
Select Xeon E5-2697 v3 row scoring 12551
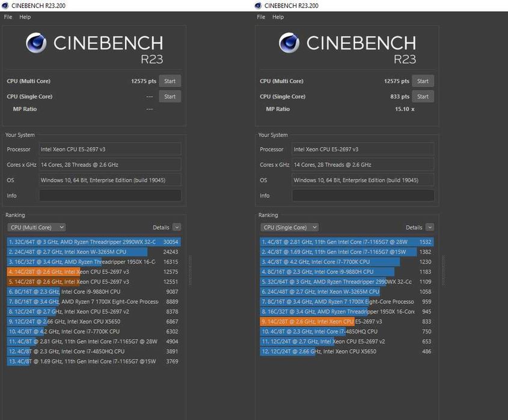coord(94,282)
